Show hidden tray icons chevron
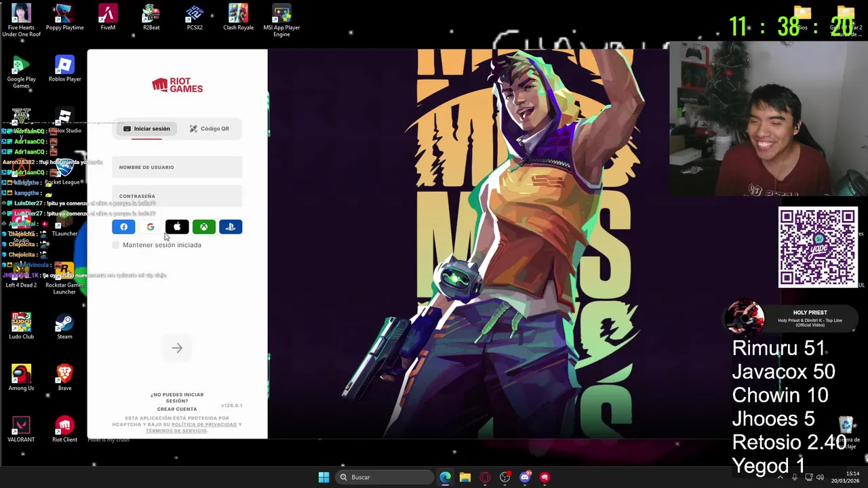 click(x=780, y=477)
